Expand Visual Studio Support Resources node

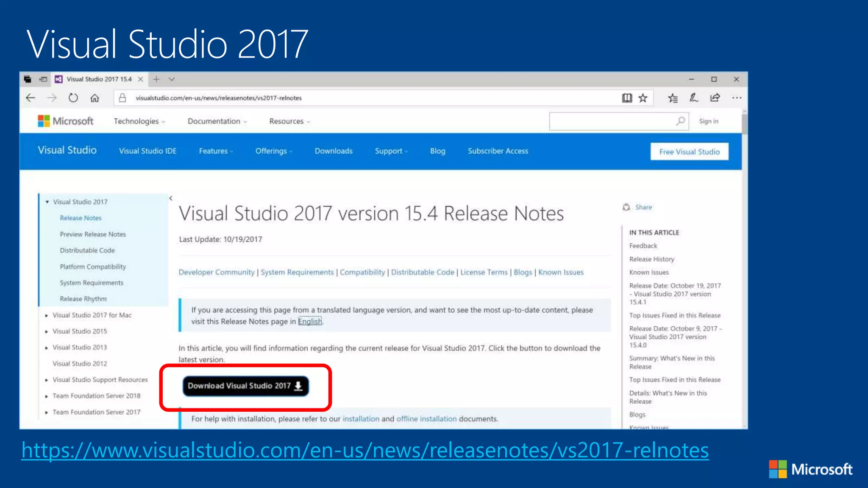[x=47, y=380]
